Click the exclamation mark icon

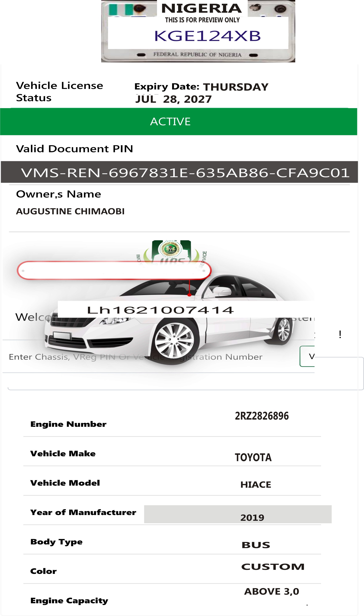pos(340,334)
